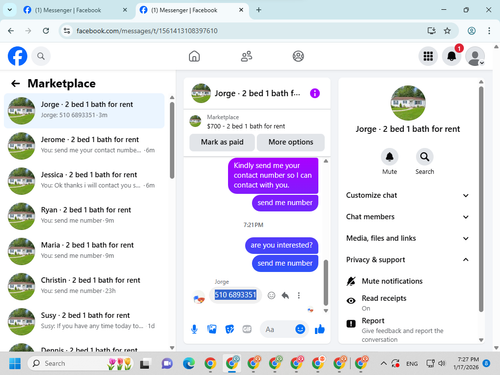Collapse Privacy & support section
This screenshot has width=500, height=375.
[408, 260]
